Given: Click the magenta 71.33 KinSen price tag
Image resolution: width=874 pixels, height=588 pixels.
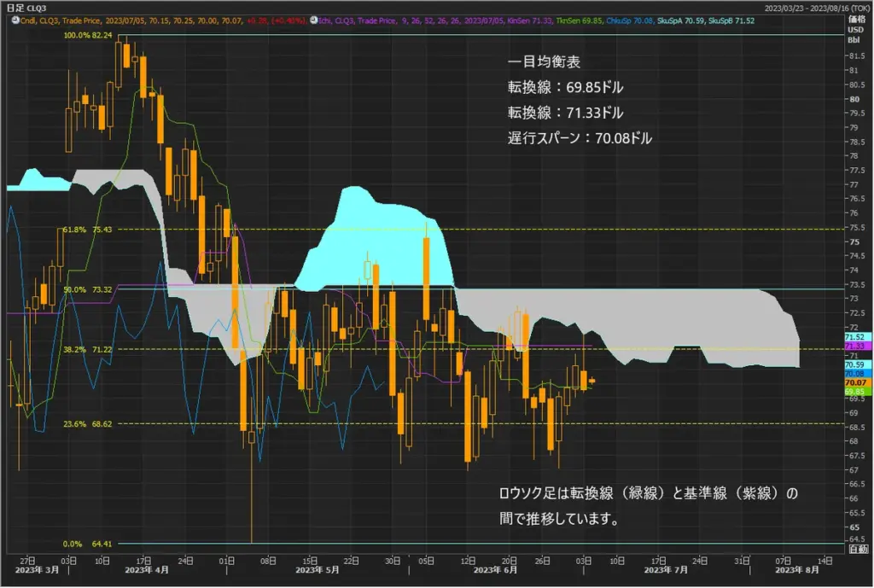Looking at the screenshot, I should click(854, 346).
